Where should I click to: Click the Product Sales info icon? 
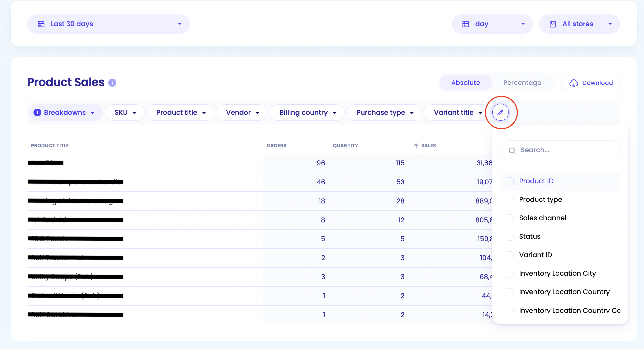coord(112,83)
